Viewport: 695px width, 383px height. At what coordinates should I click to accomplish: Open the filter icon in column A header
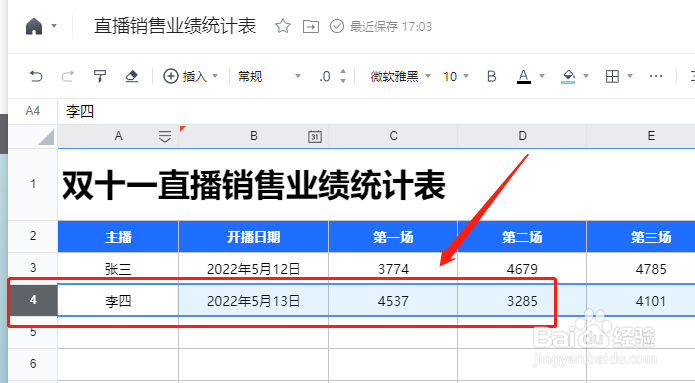pyautogui.click(x=165, y=137)
